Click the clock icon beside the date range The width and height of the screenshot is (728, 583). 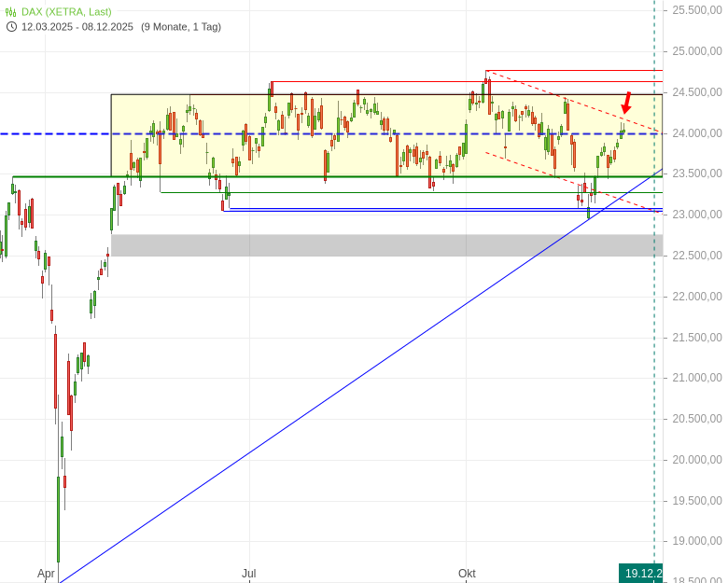click(11, 26)
